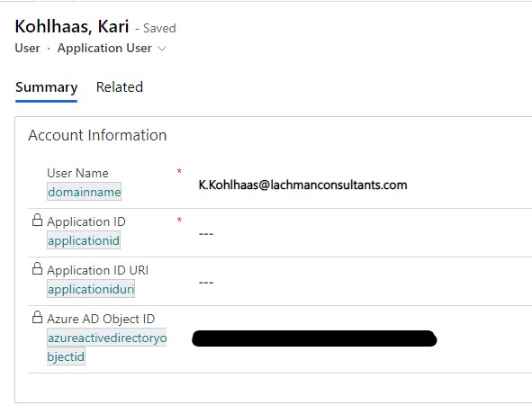This screenshot has width=532, height=415.
Task: Select the applicationiduri schema name tag
Action: [x=91, y=289]
